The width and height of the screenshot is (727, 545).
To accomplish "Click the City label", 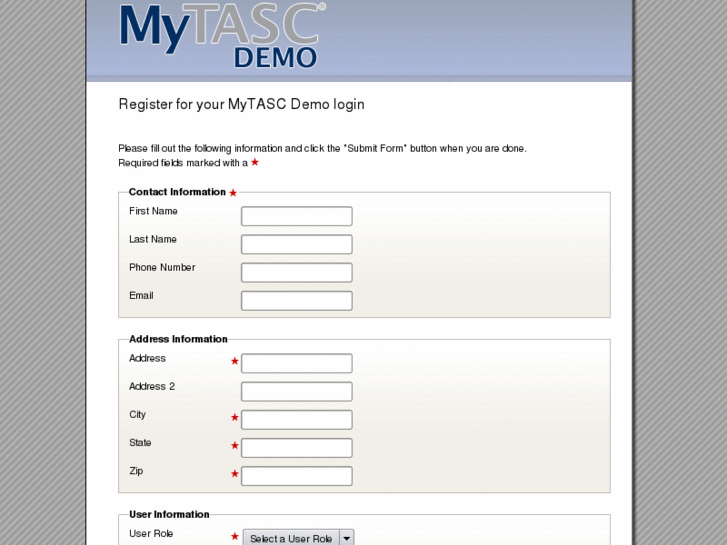I will pos(137,415).
